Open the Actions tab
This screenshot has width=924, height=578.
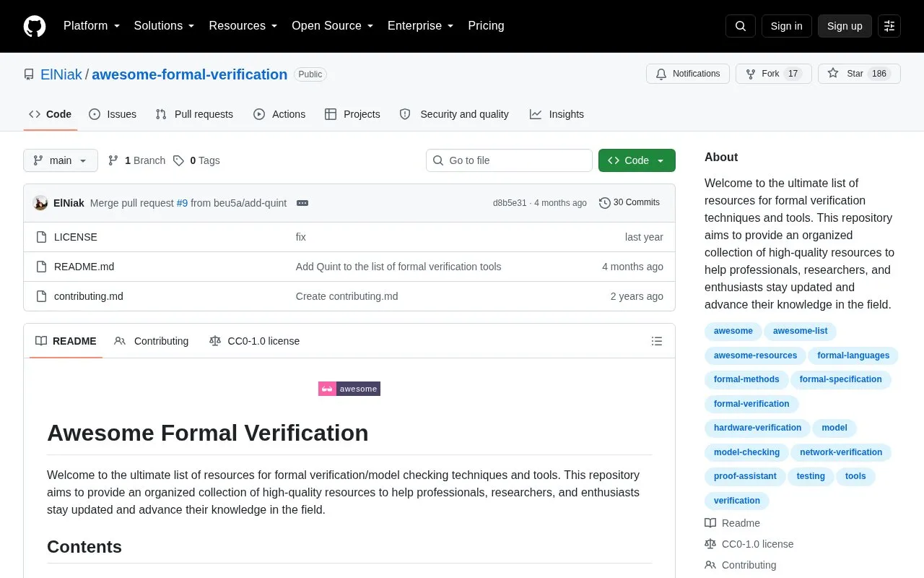pyautogui.click(x=279, y=114)
